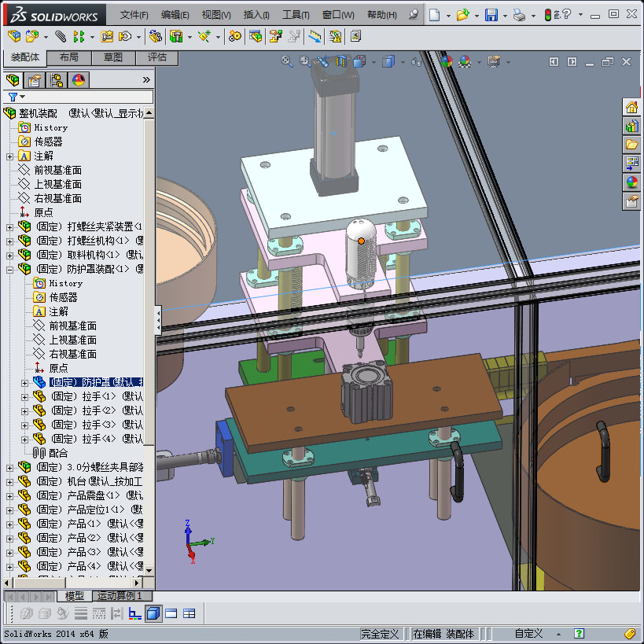This screenshot has height=644, width=644.
Task: Click the Edit Component icon in toolbar
Action: 14,36
